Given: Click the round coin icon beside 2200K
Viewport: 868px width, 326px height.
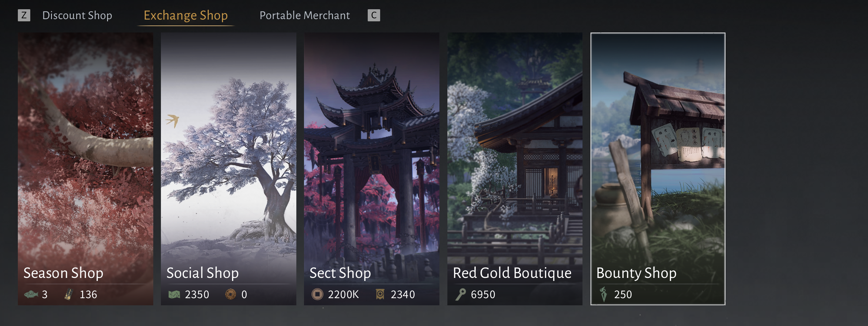Looking at the screenshot, I should coord(317,294).
